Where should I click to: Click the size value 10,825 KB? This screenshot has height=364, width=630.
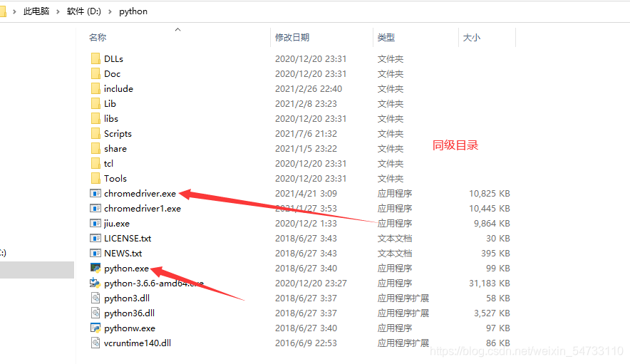(490, 193)
